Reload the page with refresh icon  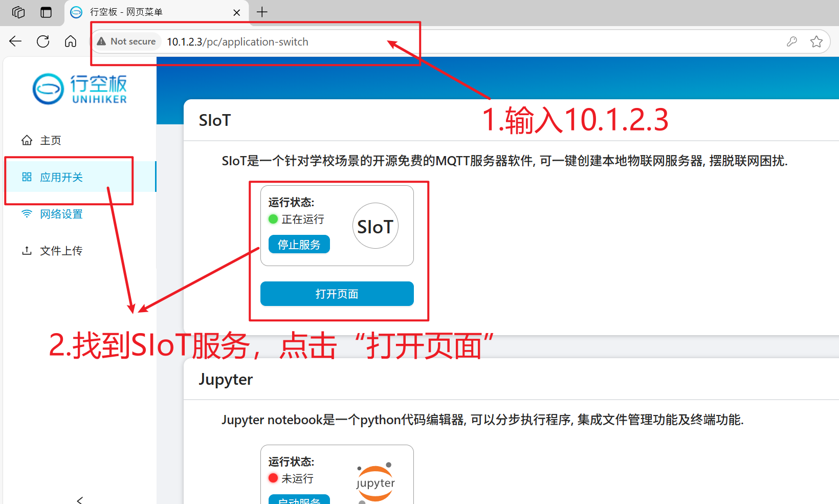[x=43, y=41]
